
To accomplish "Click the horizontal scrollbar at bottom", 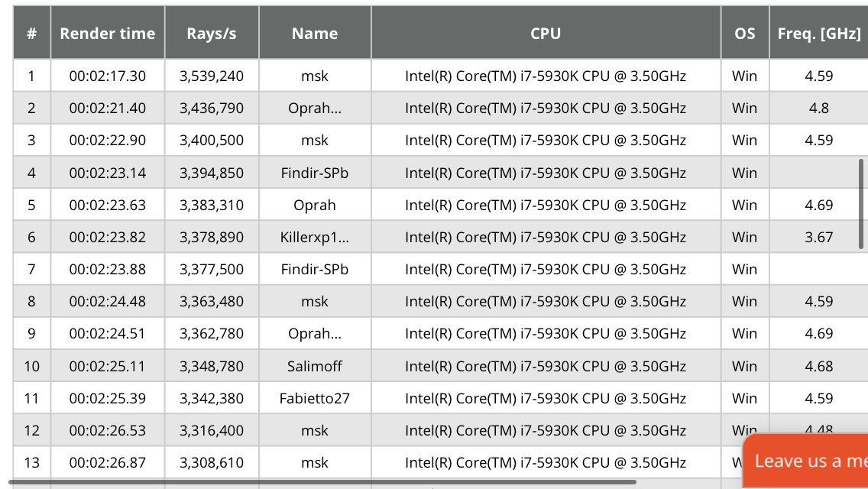I will [x=321, y=482].
